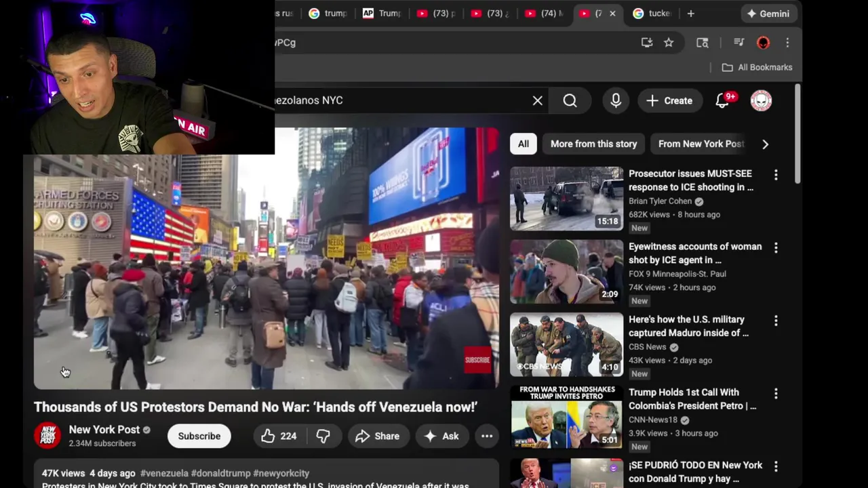The image size is (868, 488).
Task: Open the 'Prosecutor issues MUST-SEE response' title
Action: (691, 180)
